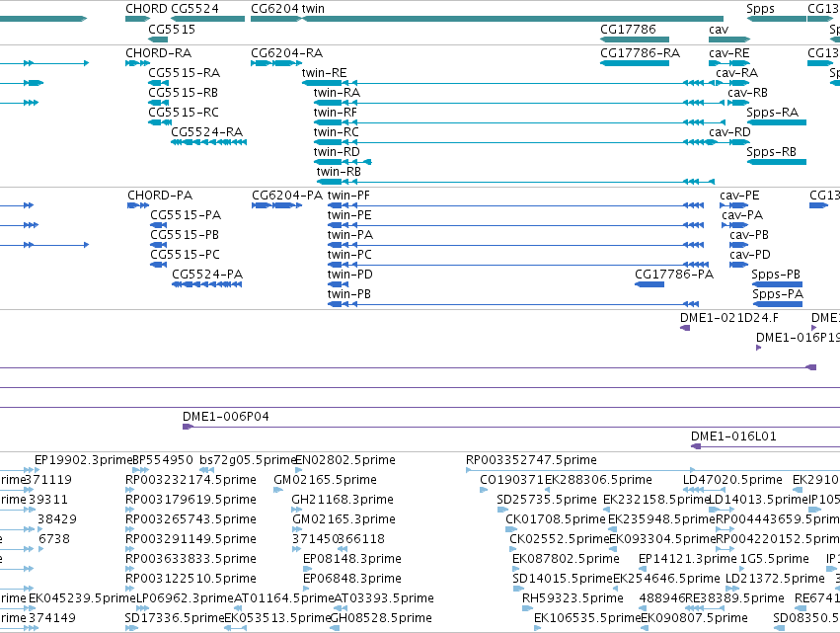Click the twin-RF transcript label
Image resolution: width=840 pixels, height=633 pixels.
point(336,113)
